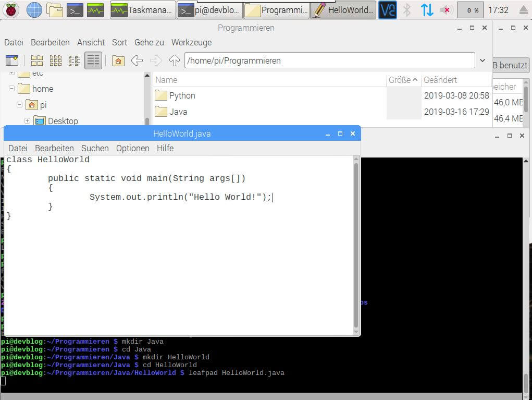
Task: Click the new folder toolbar icon
Action: pos(11,60)
